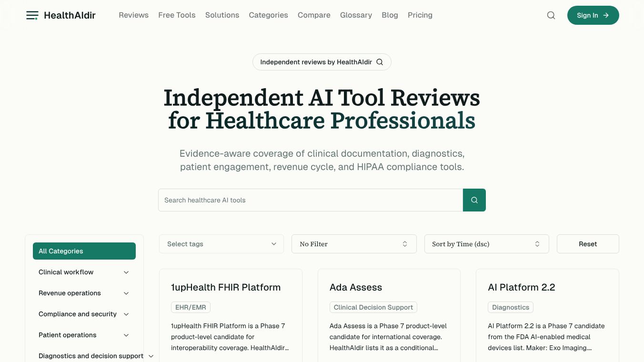
Task: Click the Reset filters button
Action: (588, 244)
